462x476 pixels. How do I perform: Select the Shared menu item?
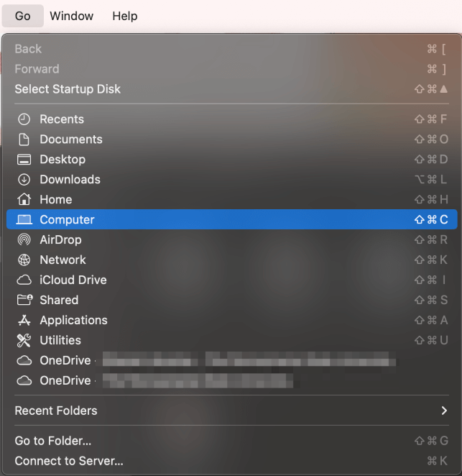coord(232,300)
